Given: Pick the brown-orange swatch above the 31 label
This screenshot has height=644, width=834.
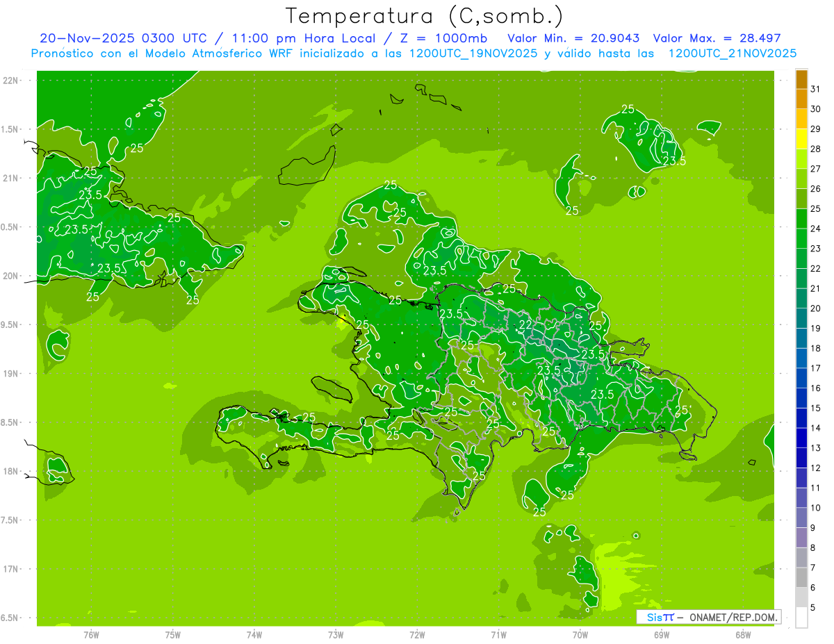Looking at the screenshot, I should tap(801, 79).
